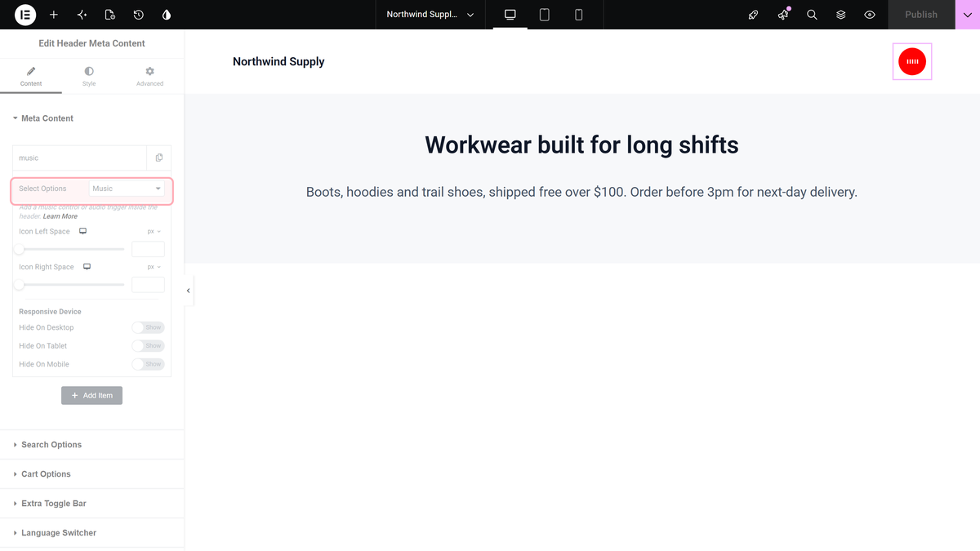Open the AI sparkle tool

coord(82,15)
